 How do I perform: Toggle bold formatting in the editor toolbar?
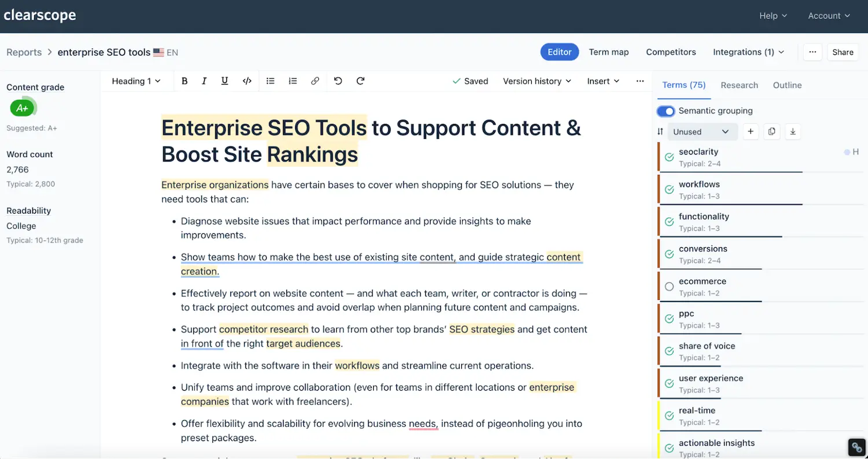point(184,81)
